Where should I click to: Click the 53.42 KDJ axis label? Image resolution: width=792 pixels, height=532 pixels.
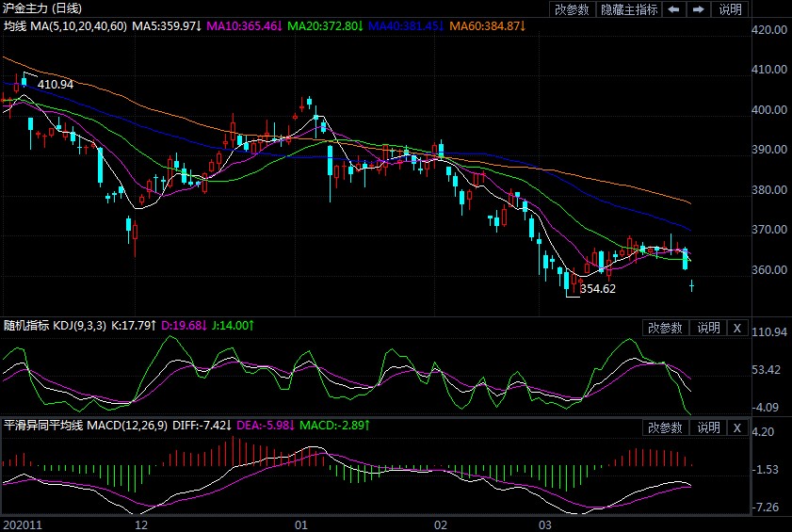(x=767, y=370)
